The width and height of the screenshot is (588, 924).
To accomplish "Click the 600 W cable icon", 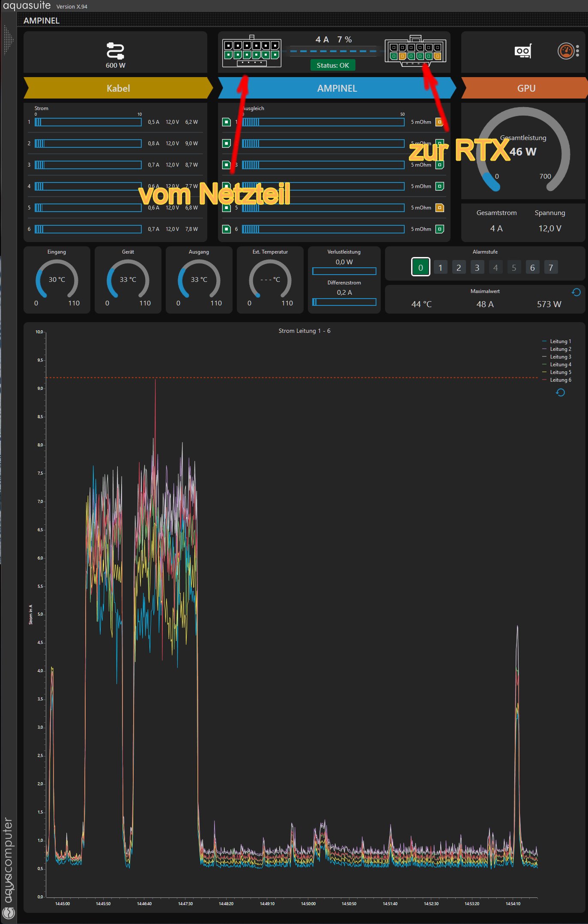I will pos(115,51).
